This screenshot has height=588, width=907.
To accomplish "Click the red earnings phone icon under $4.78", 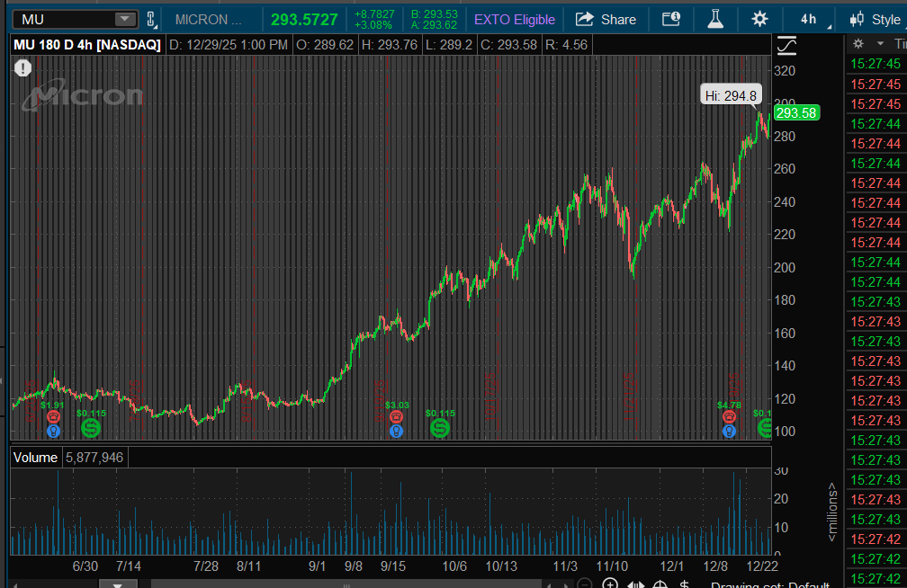I will tap(729, 417).
